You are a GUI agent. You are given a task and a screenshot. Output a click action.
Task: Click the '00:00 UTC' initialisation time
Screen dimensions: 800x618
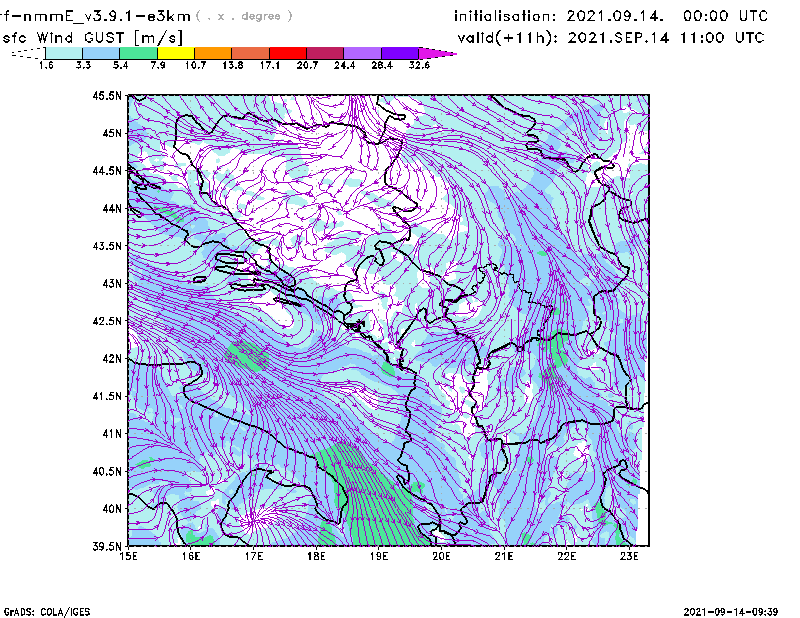[726, 16]
